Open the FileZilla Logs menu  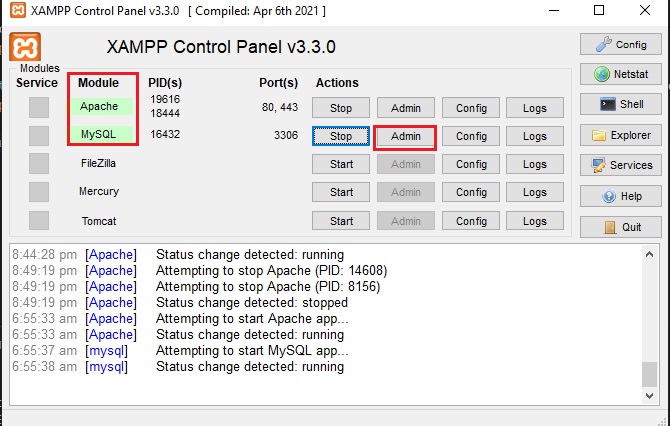pyautogui.click(x=535, y=164)
